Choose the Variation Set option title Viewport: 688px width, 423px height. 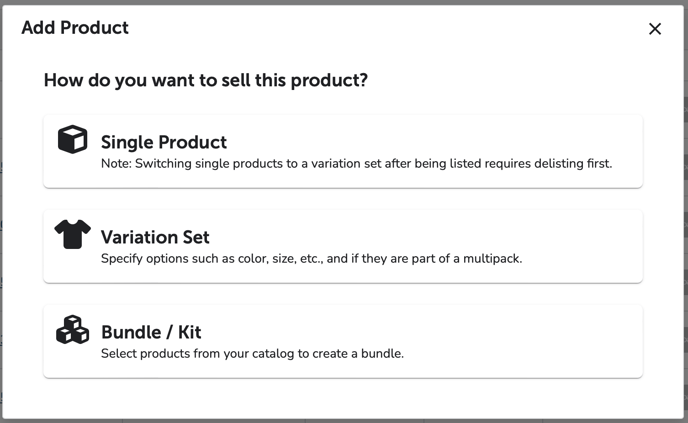pyautogui.click(x=155, y=237)
